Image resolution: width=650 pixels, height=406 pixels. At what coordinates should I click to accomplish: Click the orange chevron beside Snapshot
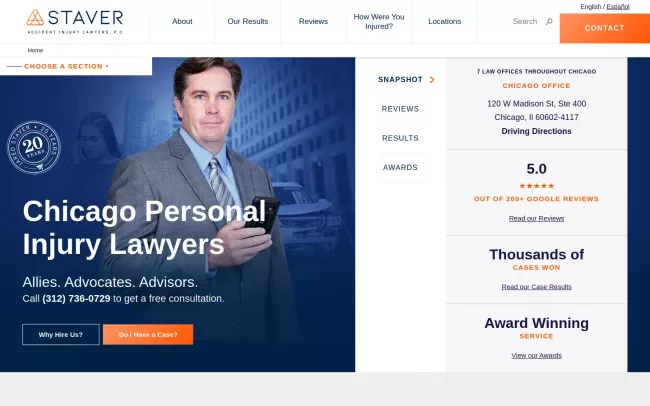[x=432, y=80]
